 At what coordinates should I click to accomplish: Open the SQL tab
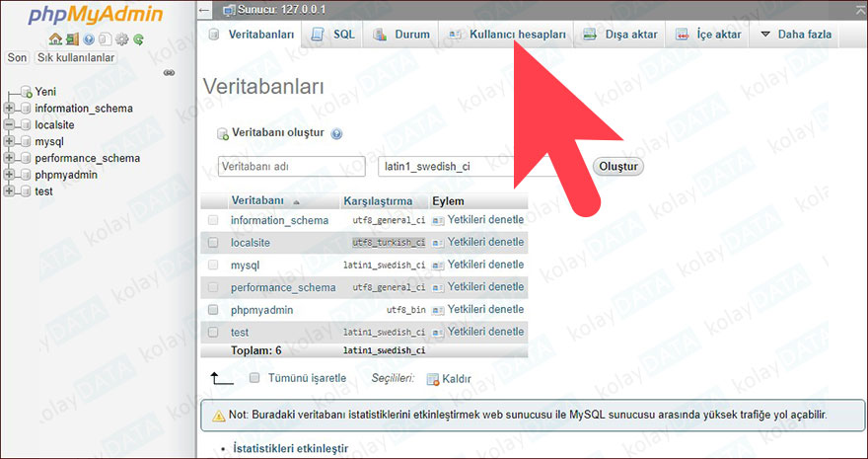pos(333,35)
